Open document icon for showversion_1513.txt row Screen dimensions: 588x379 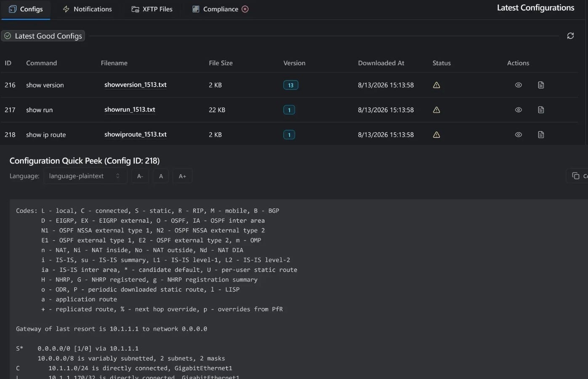pos(541,85)
